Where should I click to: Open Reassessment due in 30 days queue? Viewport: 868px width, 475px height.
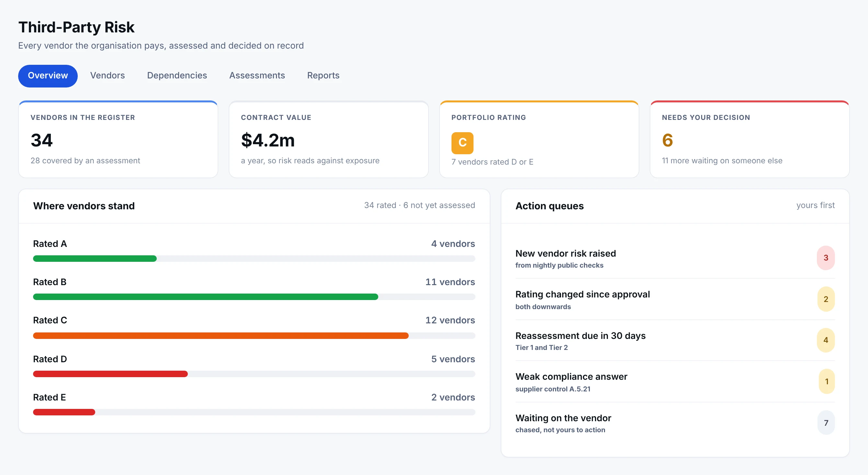coord(675,341)
